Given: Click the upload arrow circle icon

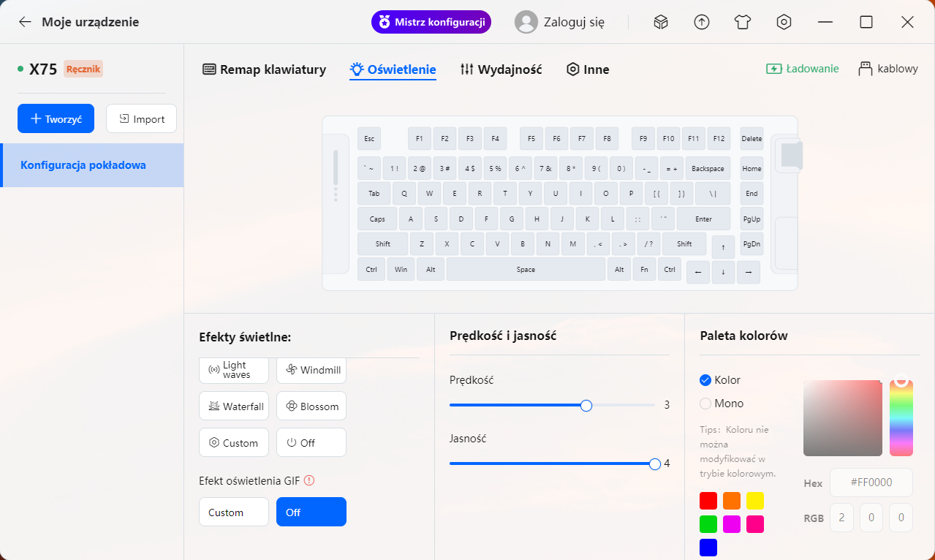Looking at the screenshot, I should pyautogui.click(x=702, y=22).
